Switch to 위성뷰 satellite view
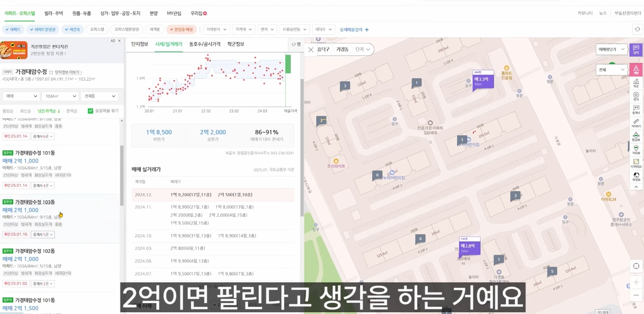 coord(636,176)
